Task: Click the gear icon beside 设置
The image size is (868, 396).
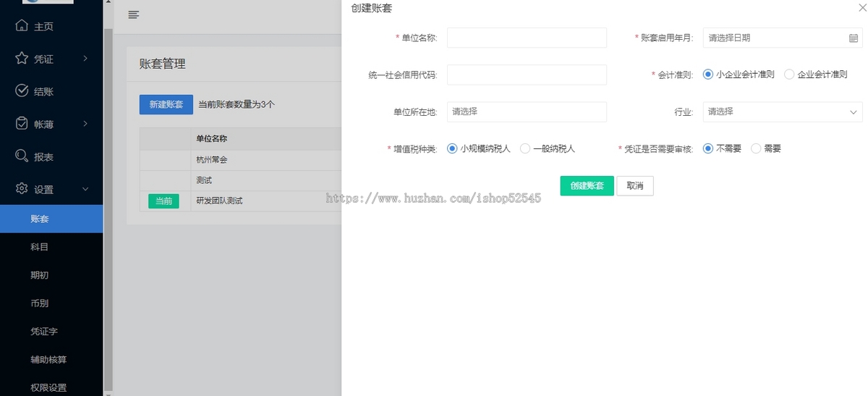Action: tap(22, 189)
